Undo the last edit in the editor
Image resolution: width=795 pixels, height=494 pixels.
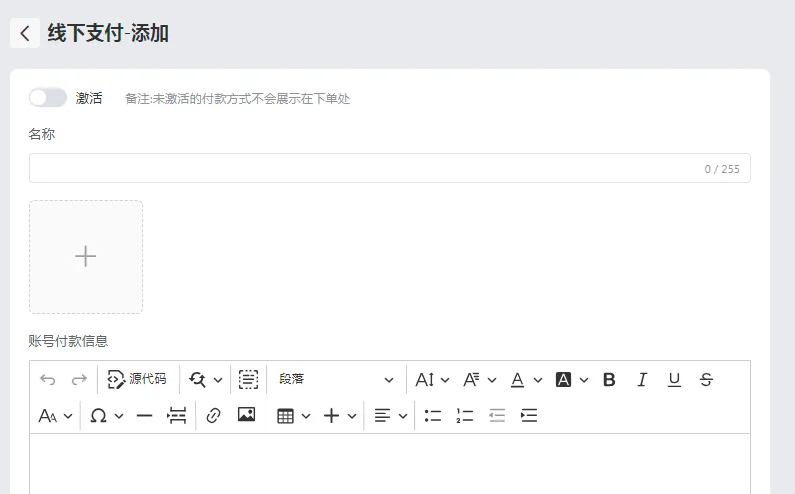48,379
